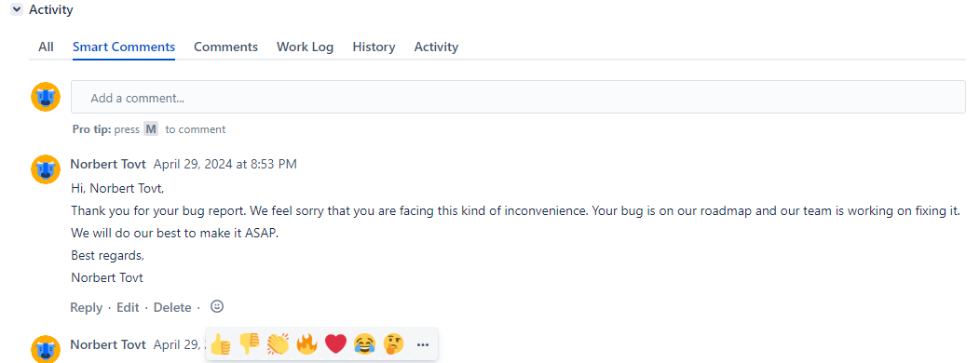React with the thumbs up emoji
This screenshot has height=363, width=980.
221,344
